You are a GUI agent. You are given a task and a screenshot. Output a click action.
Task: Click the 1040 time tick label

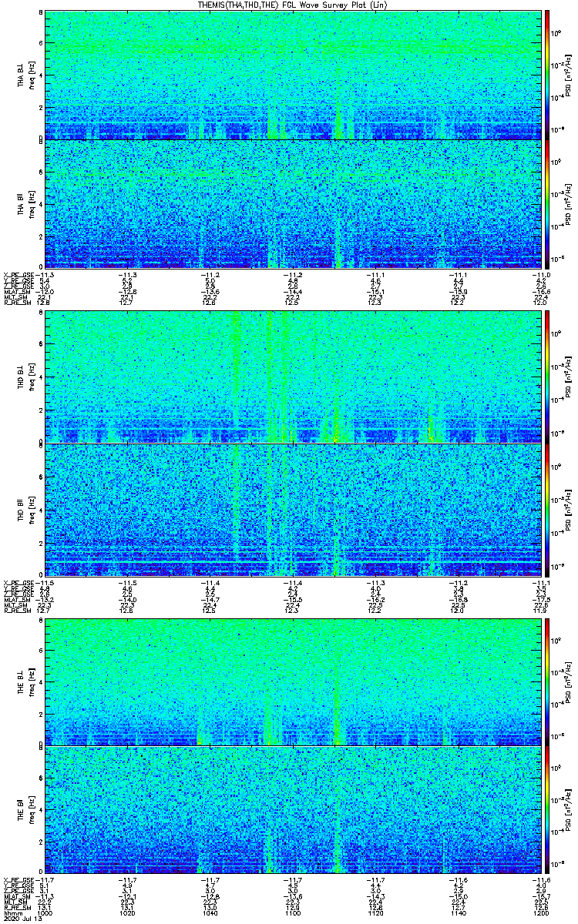tap(210, 912)
